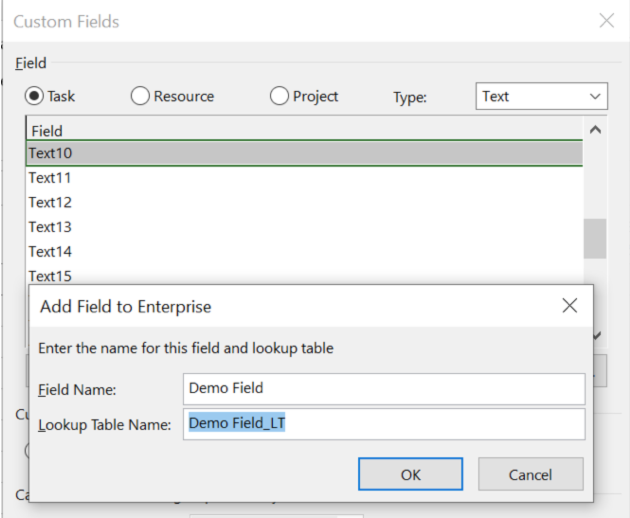Click the Field Name input box
The width and height of the screenshot is (630, 518).
[x=384, y=388]
